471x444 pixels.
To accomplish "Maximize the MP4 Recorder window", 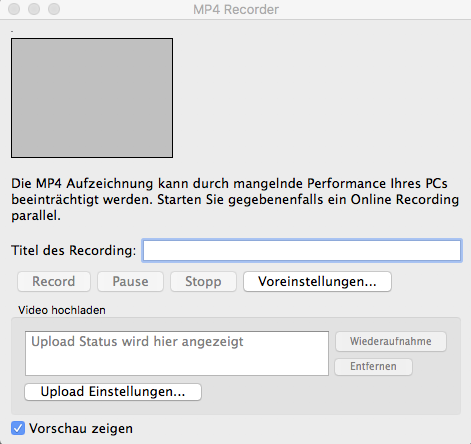I will tap(54, 9).
